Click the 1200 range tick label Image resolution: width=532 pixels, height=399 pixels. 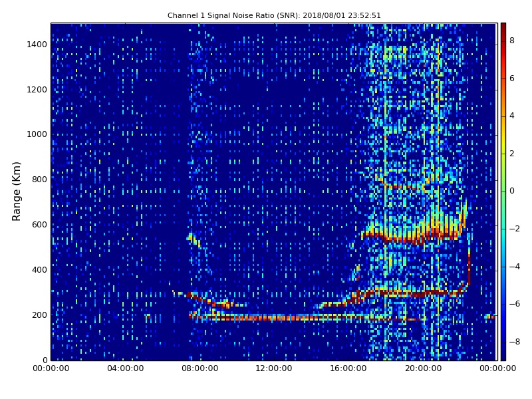pyautogui.click(x=37, y=90)
